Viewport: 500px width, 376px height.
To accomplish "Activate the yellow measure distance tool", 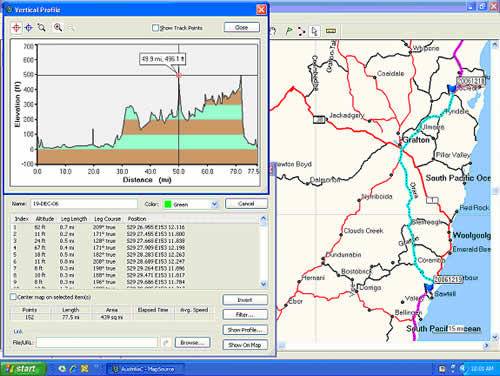I will (330, 31).
